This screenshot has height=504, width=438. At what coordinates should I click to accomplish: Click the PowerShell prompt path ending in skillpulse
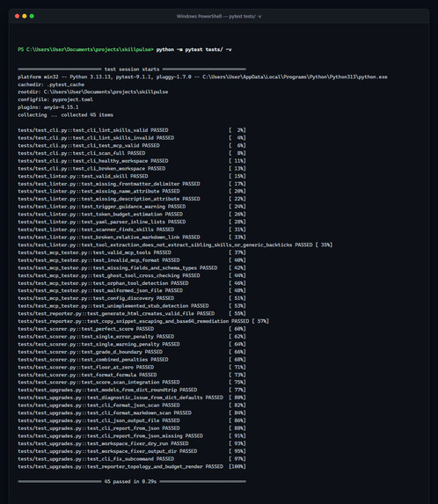point(86,49)
